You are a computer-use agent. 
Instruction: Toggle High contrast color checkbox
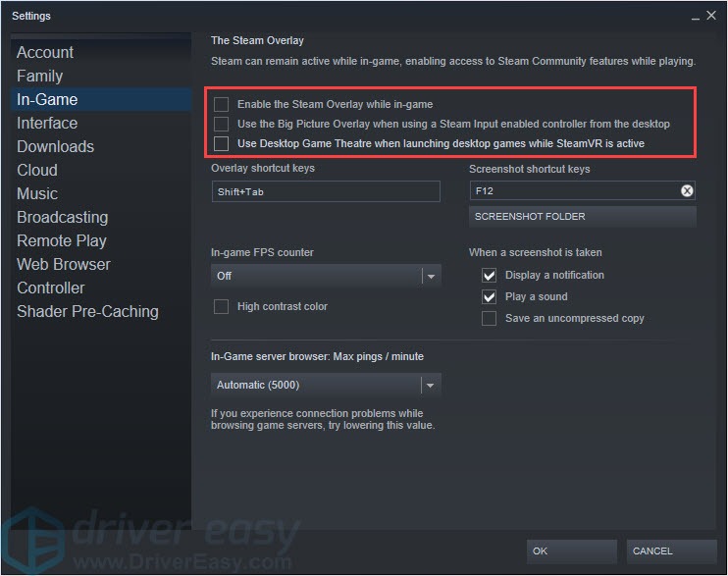(221, 306)
